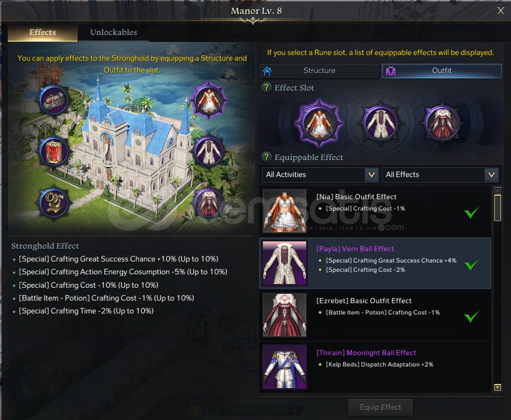
Task: Select the train structure slot icon
Action: click(54, 100)
